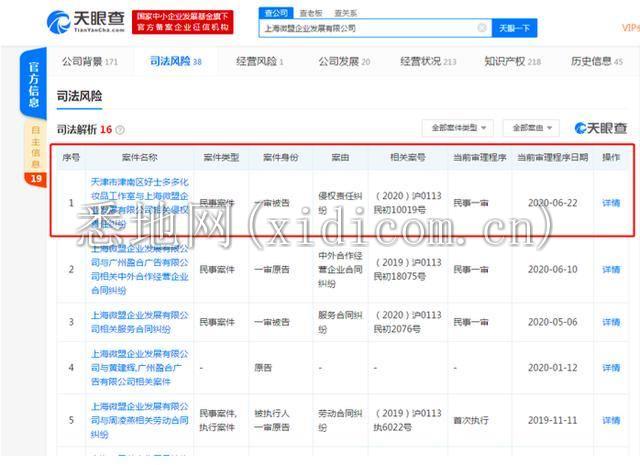Open the 知识产权 218 tab

513,62
